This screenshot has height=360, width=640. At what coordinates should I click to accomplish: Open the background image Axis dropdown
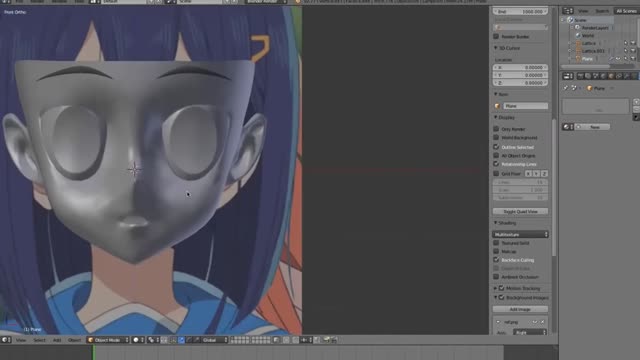(530, 333)
